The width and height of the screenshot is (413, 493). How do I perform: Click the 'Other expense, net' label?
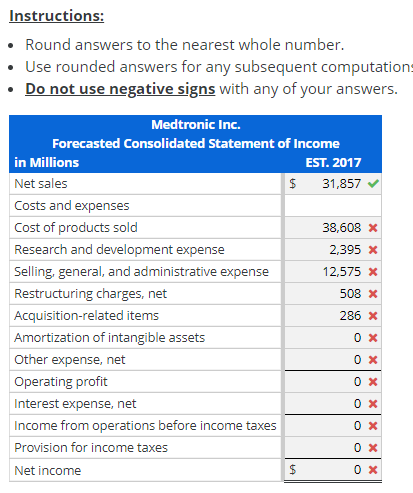[70, 360]
